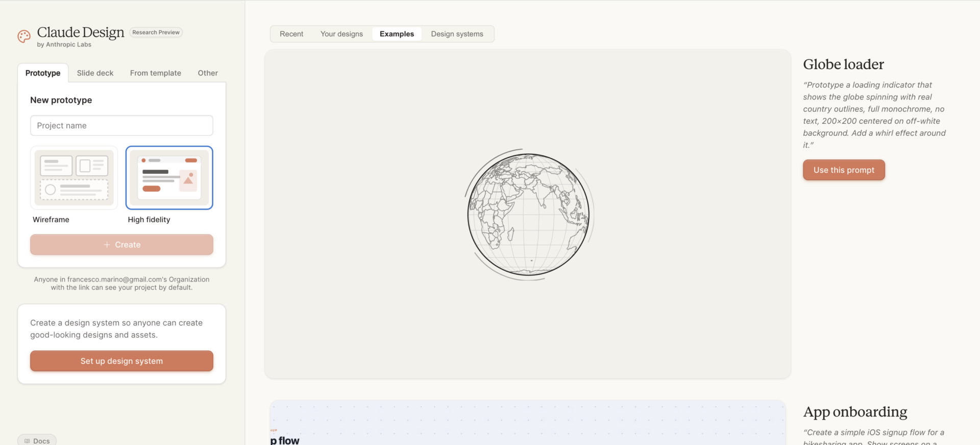
Task: Open the Other tab
Action: (x=208, y=73)
